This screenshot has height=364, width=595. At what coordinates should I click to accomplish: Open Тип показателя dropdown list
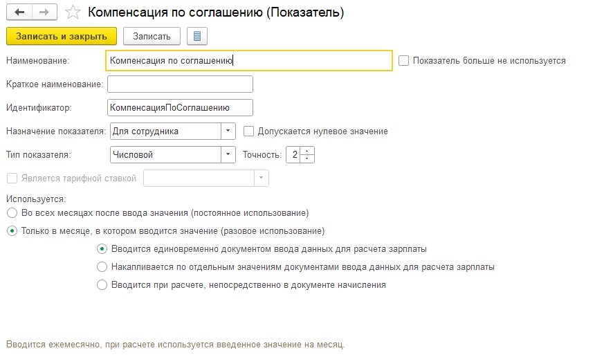tap(228, 155)
